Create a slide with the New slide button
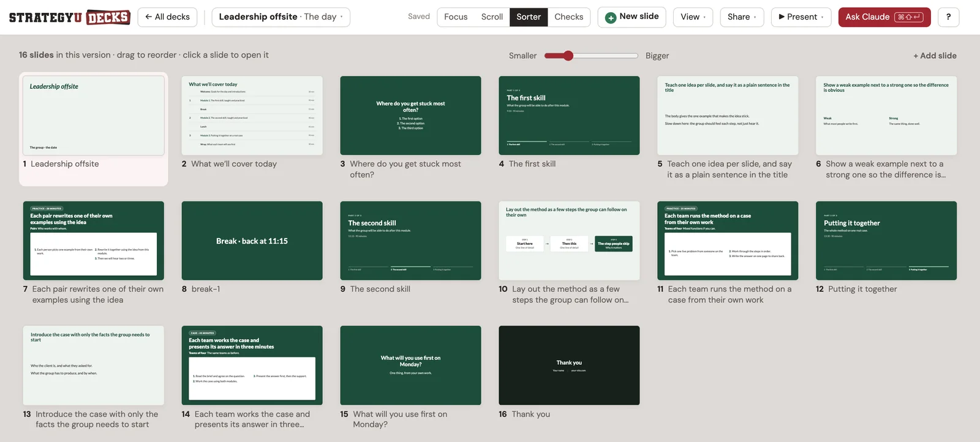The image size is (980, 442). [631, 17]
